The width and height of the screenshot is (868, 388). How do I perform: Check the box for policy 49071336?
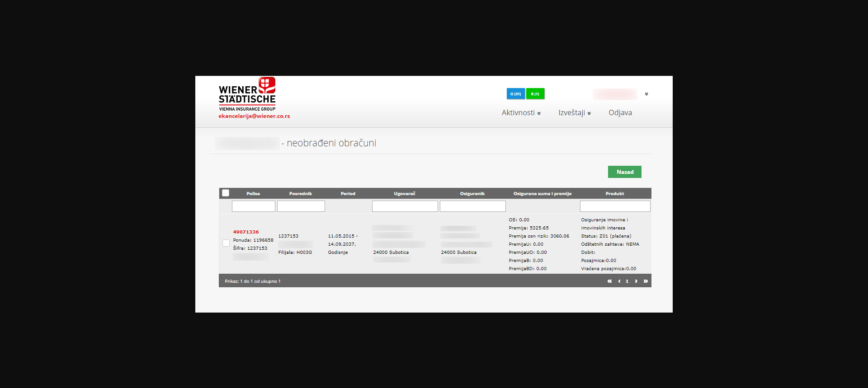pyautogui.click(x=226, y=243)
